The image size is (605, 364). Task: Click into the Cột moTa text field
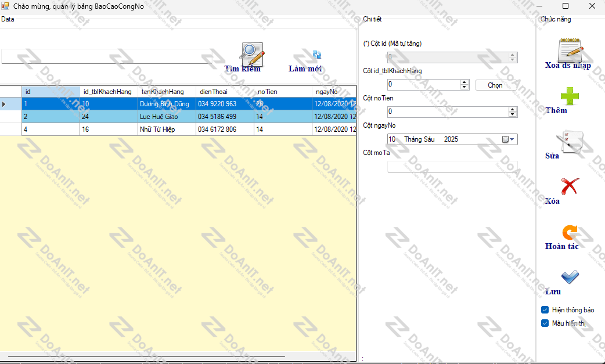coord(452,167)
